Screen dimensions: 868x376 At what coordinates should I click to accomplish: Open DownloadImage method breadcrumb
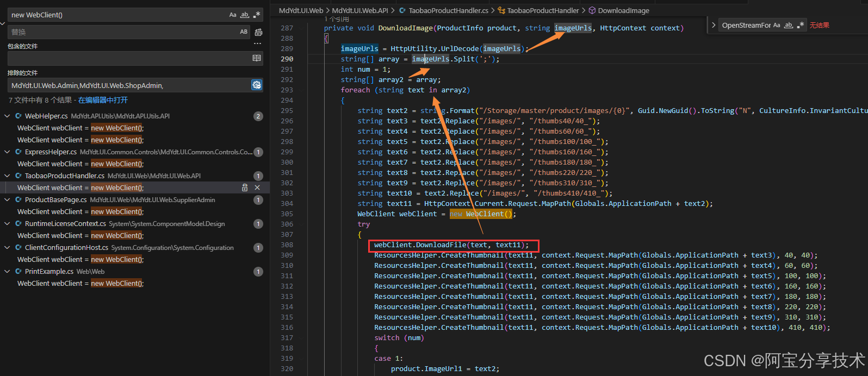point(623,10)
